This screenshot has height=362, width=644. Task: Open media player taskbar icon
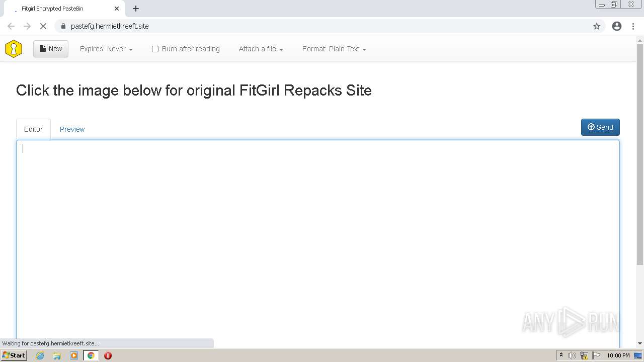[x=74, y=355]
